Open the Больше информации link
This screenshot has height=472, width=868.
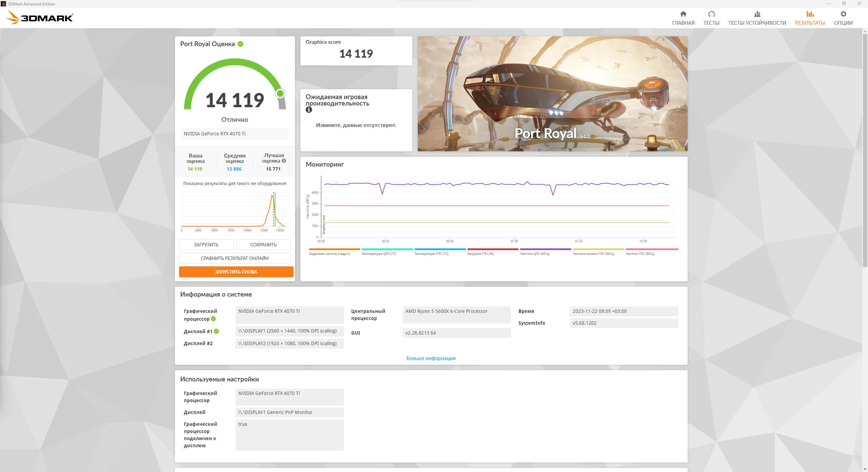(431, 358)
